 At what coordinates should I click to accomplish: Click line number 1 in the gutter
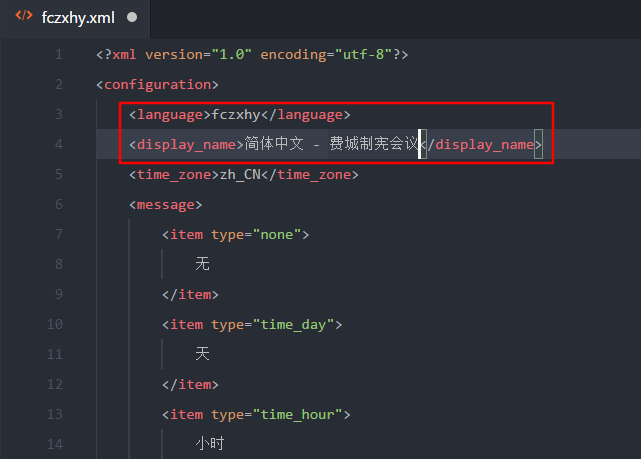(59, 54)
